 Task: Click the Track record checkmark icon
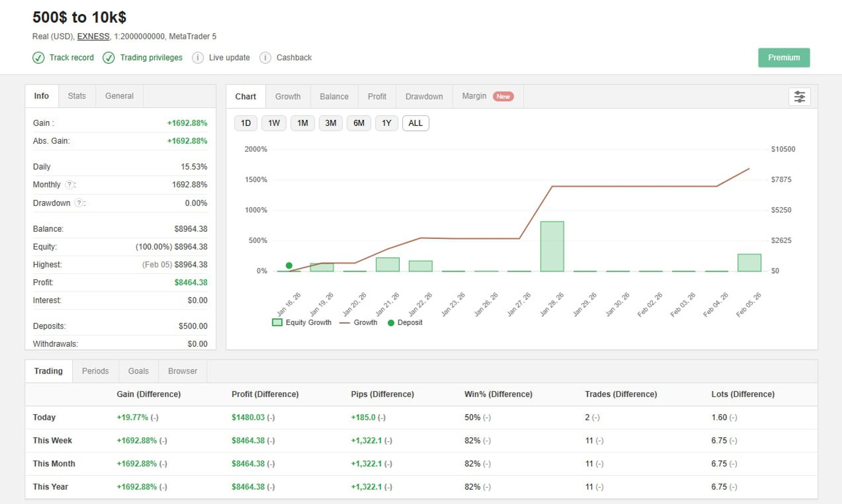38,58
